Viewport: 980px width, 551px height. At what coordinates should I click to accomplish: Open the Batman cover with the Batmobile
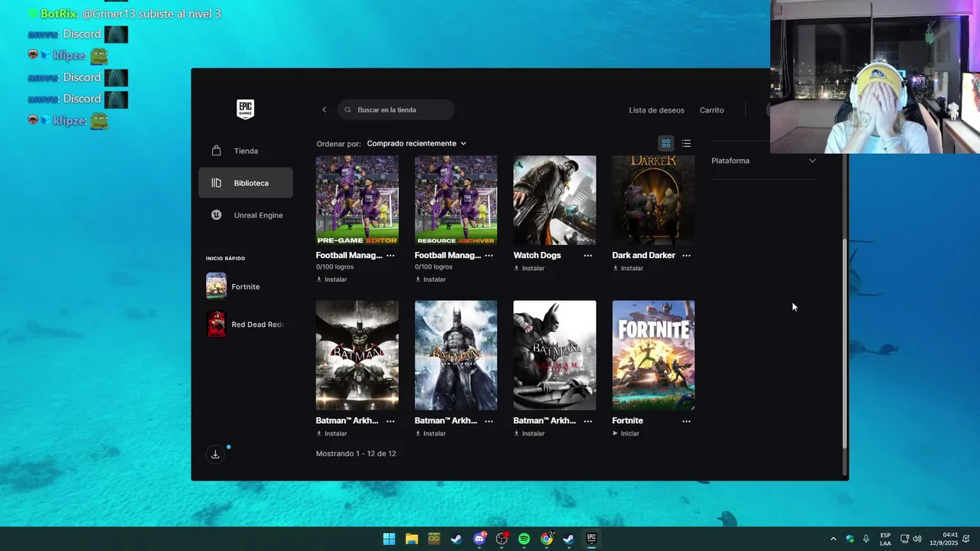coord(357,355)
